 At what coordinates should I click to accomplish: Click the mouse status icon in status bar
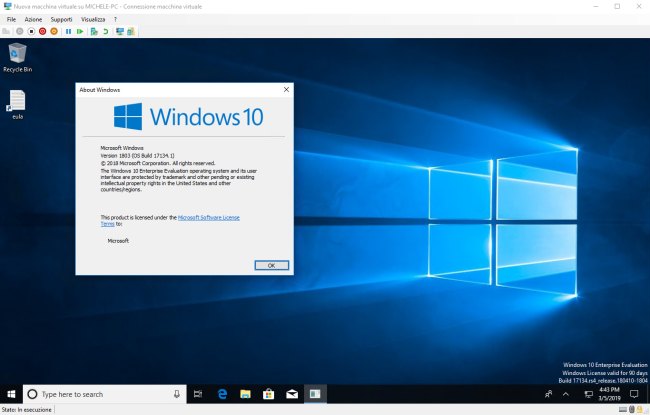[x=631, y=410]
